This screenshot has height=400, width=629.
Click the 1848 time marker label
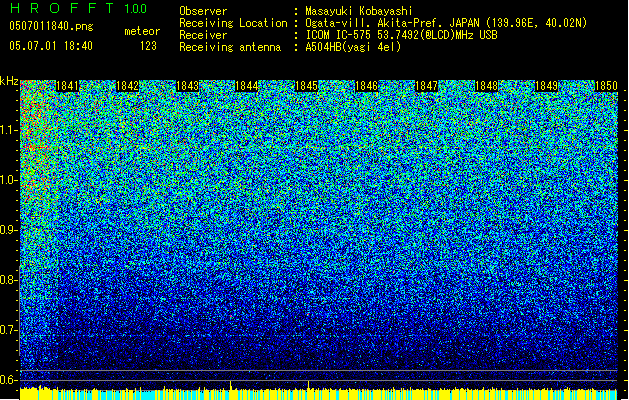click(x=486, y=86)
